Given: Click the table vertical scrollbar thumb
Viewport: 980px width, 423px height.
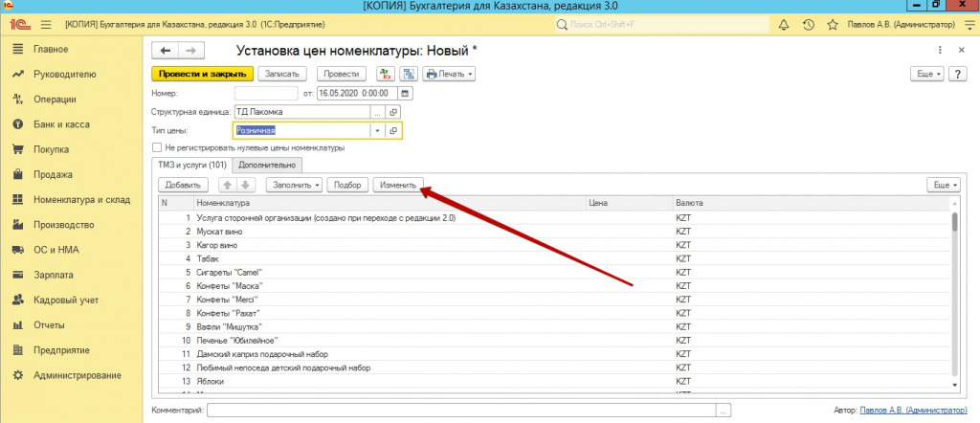Looking at the screenshot, I should point(954,222).
